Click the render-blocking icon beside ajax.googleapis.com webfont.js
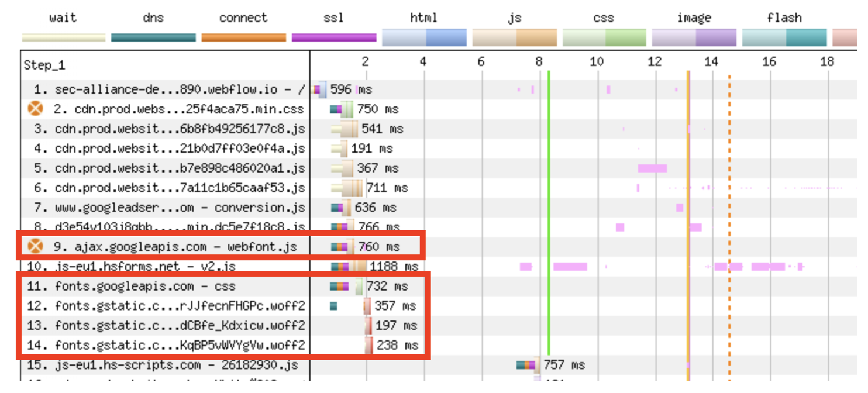This screenshot has height=393, width=868. pos(36,246)
